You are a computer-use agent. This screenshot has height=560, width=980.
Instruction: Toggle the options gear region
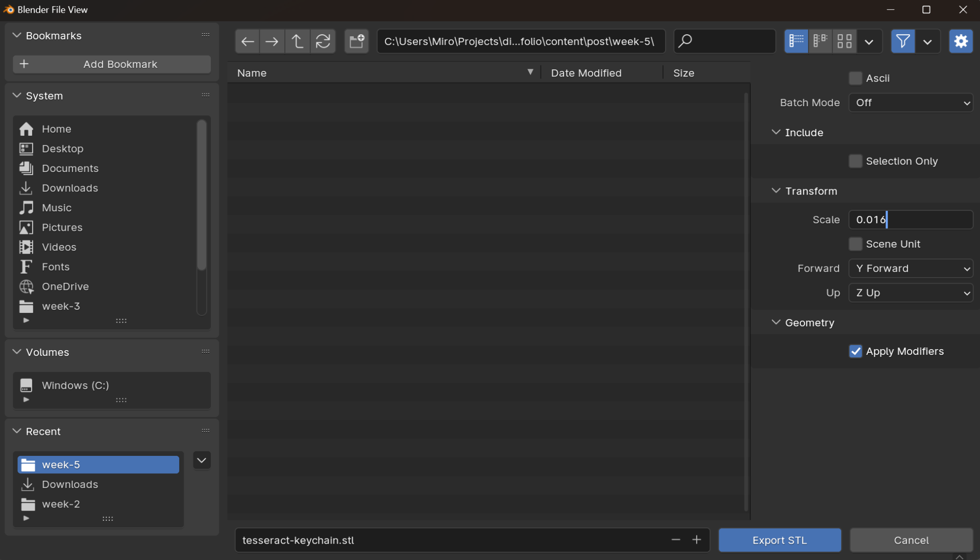tap(961, 41)
